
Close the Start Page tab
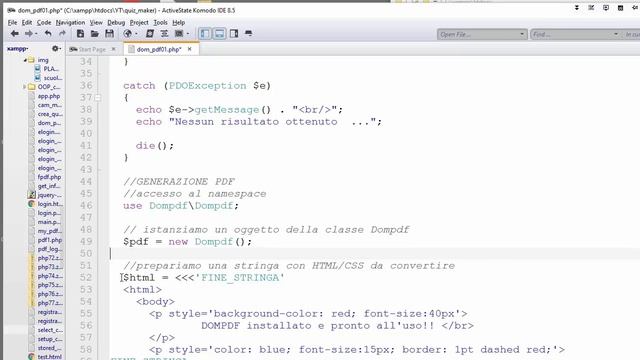click(113, 49)
